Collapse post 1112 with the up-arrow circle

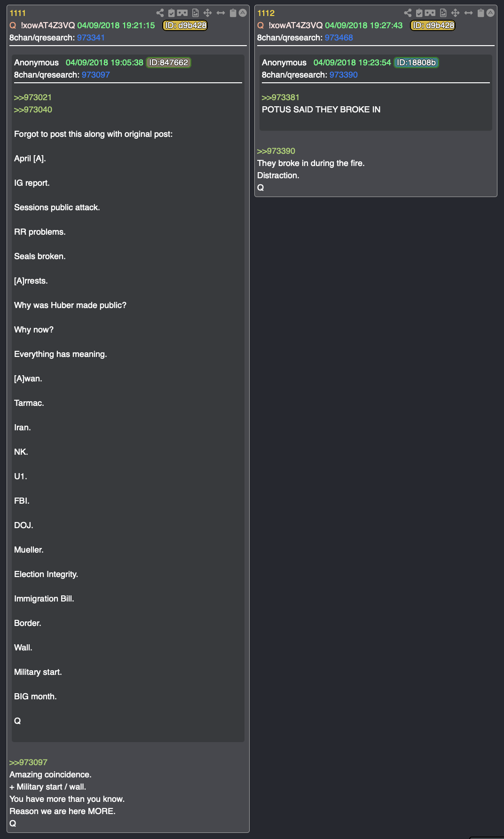(490, 13)
